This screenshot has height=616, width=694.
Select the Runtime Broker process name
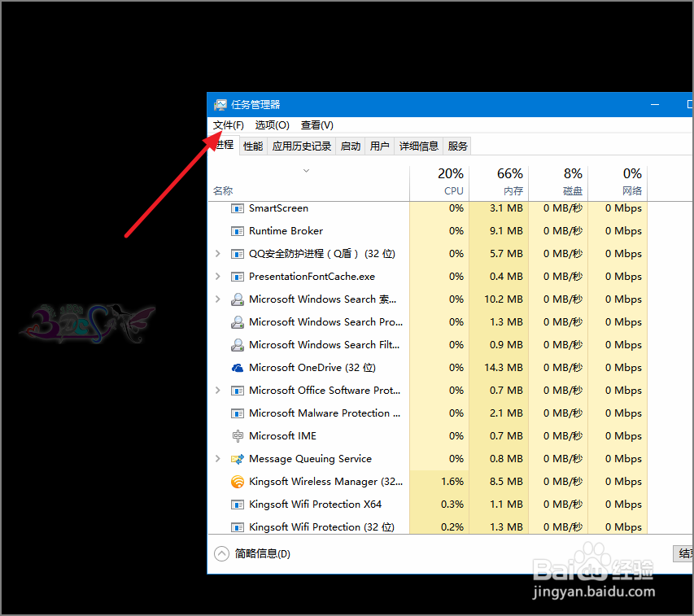[x=286, y=231]
